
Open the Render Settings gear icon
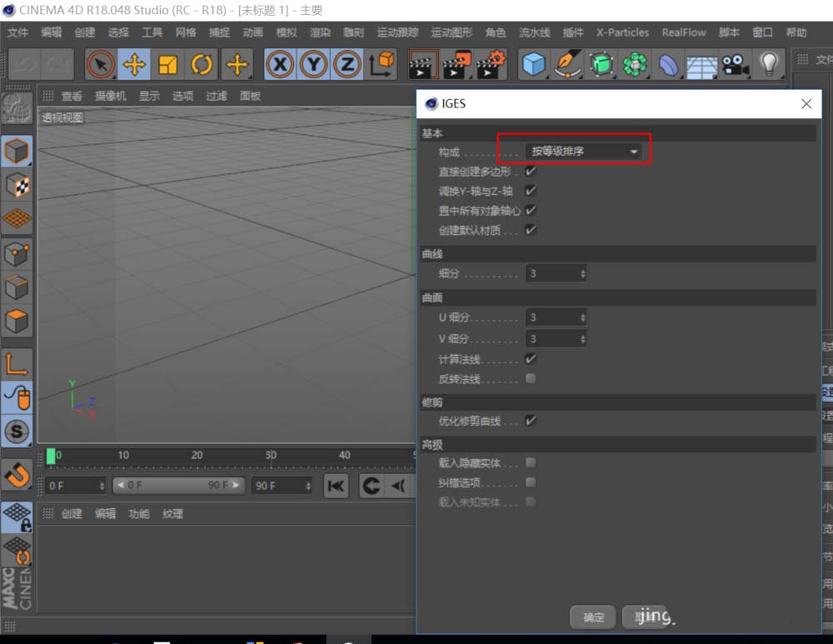click(x=490, y=64)
